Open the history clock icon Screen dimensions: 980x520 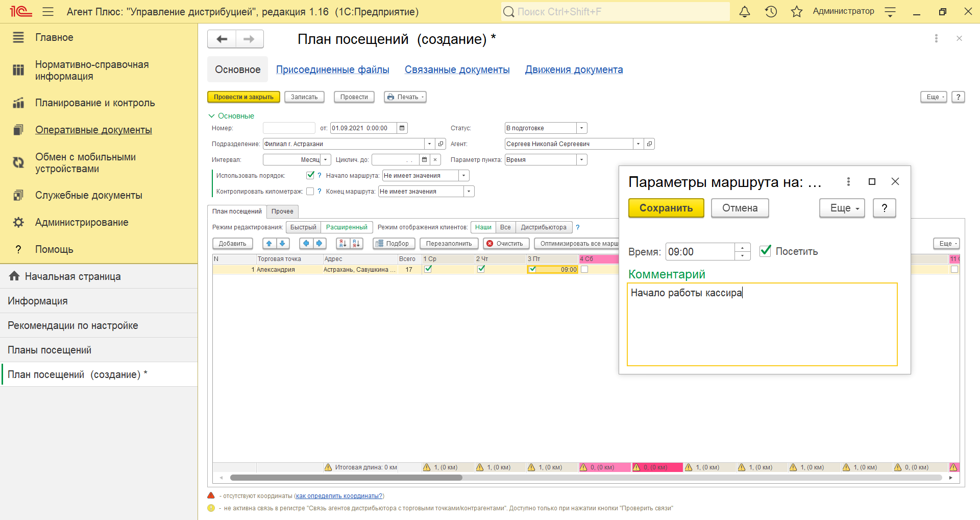coord(771,11)
